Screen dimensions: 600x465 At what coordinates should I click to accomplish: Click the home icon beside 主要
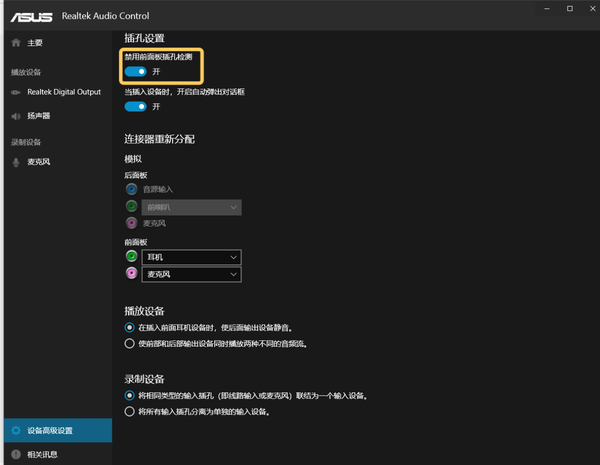coord(16,43)
